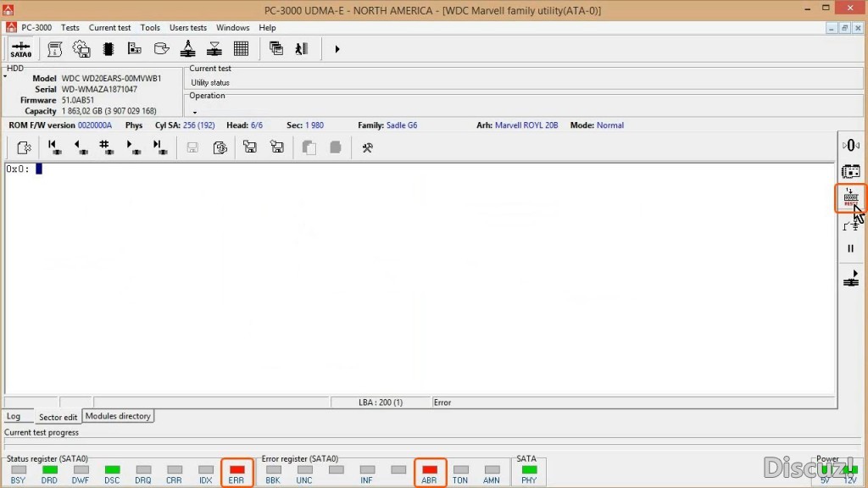This screenshot has width=868, height=488.
Task: Click model value 'WDC WD20EARS-00MVWB1'
Action: (x=111, y=79)
